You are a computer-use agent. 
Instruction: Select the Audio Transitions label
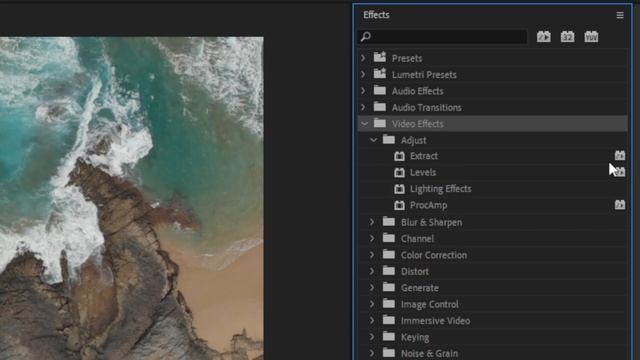(427, 107)
